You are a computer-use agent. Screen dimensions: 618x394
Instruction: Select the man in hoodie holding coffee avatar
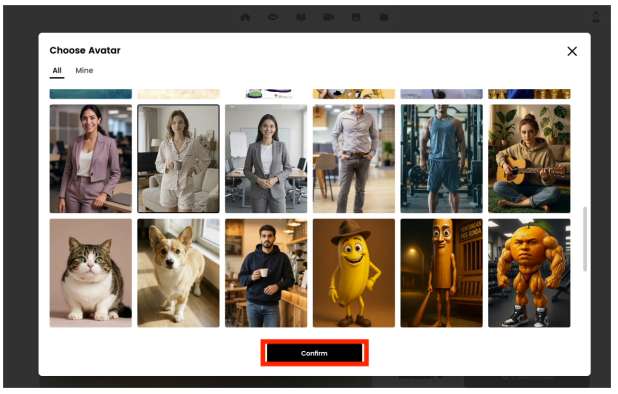coord(266,273)
